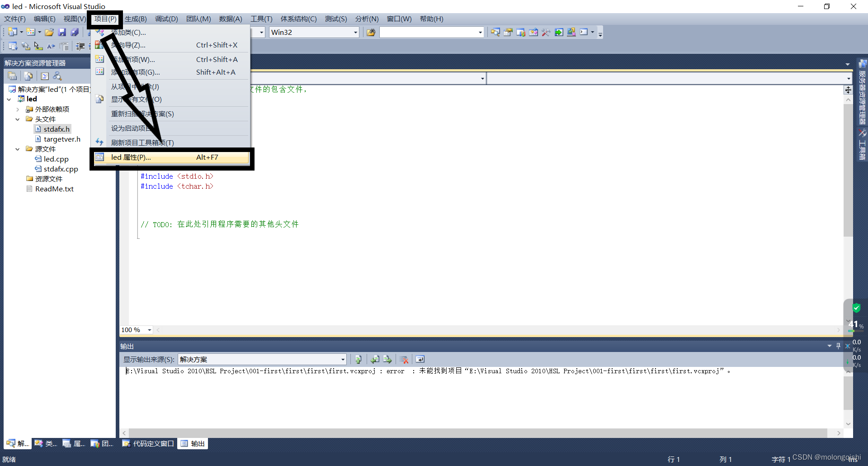Click the New Project toolbar icon
Viewport: 868px width, 466px height.
[13, 32]
